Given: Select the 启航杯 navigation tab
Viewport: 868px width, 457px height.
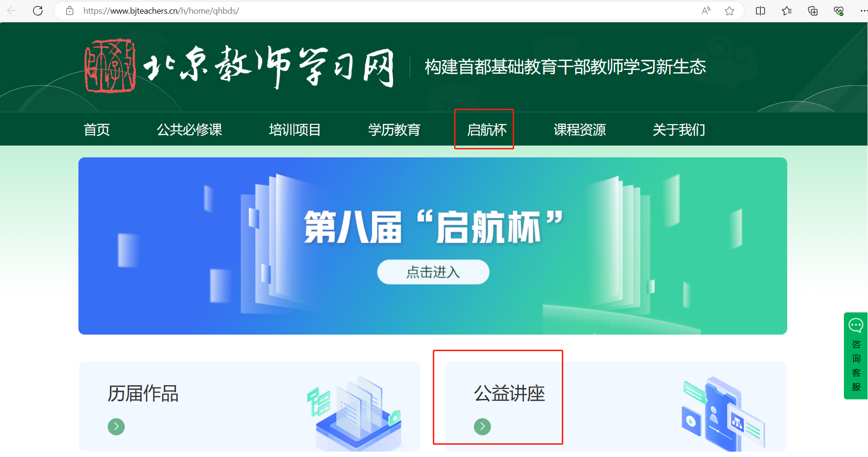Looking at the screenshot, I should (x=487, y=129).
